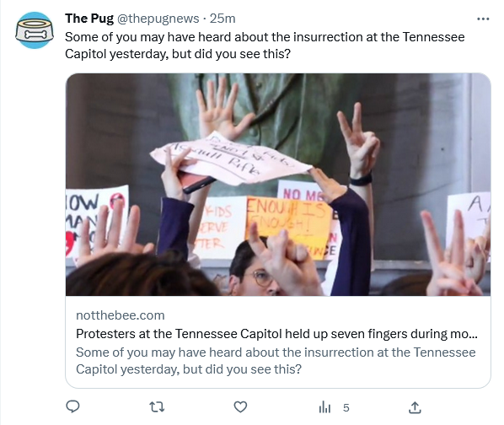Like the tweet with the heart icon

(x=240, y=407)
